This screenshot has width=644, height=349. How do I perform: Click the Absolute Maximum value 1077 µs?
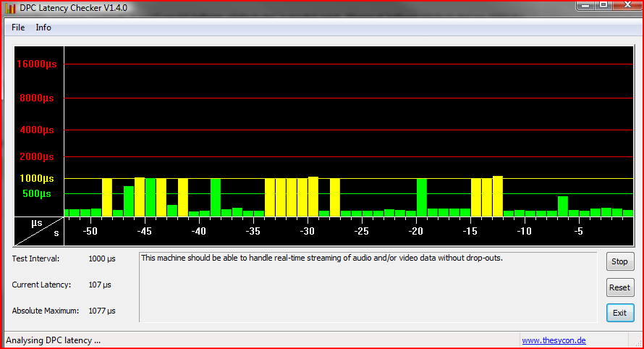click(102, 311)
